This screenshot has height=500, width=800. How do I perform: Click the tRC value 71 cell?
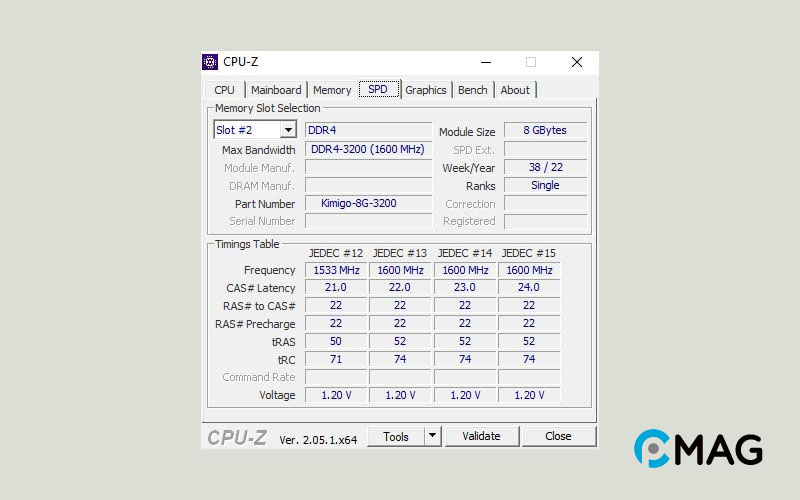click(x=336, y=359)
